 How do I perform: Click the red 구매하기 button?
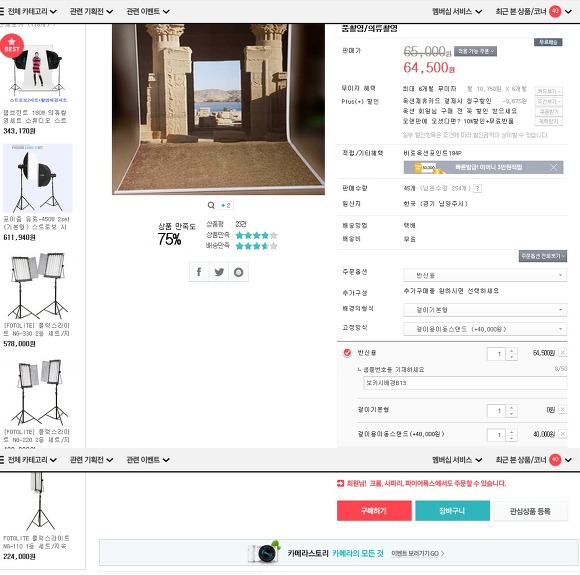pos(374,511)
